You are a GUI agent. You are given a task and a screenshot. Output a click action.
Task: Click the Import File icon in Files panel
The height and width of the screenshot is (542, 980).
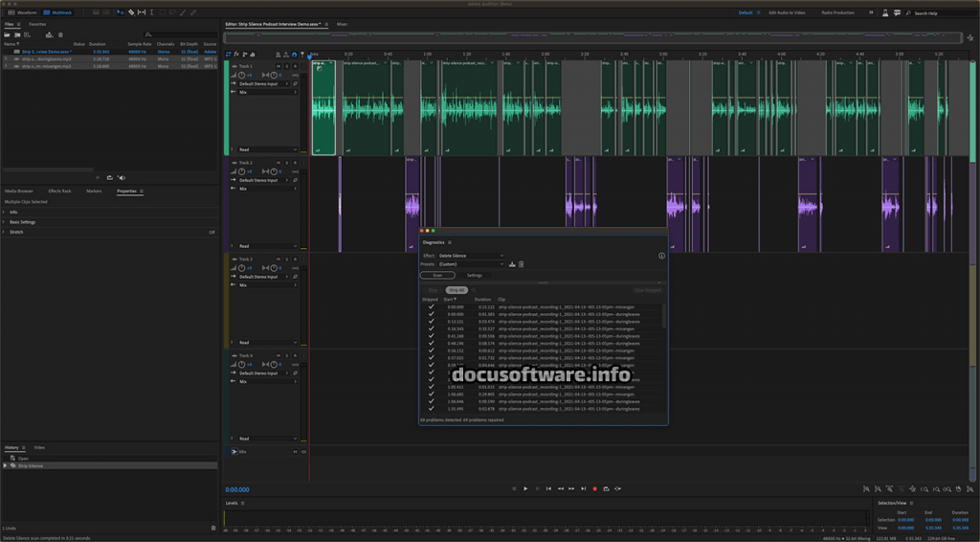click(17, 35)
